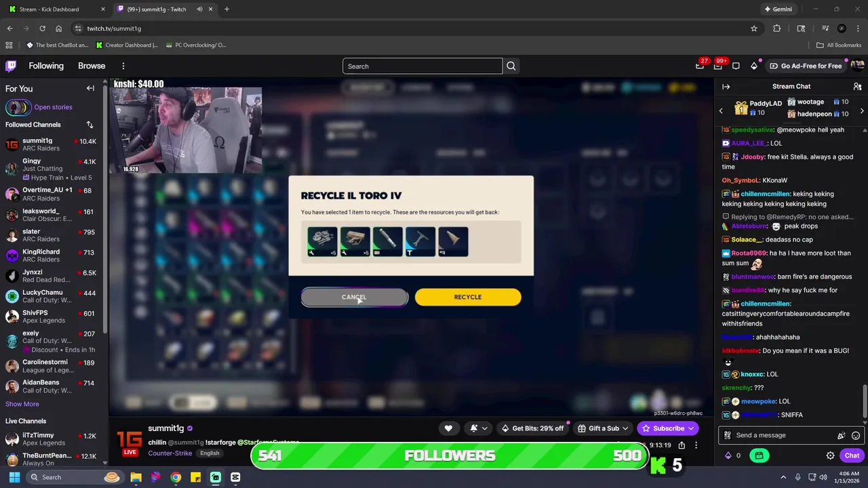
Task: Open All Bookmarks folder
Action: coord(839,45)
